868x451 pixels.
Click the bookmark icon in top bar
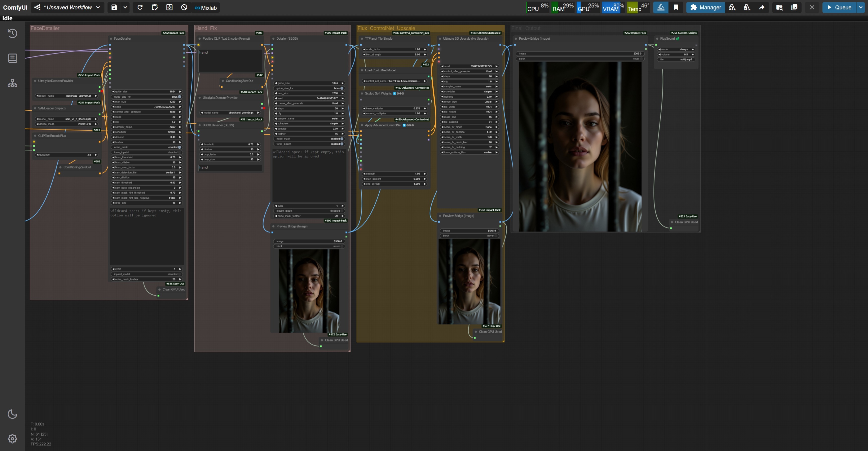[x=676, y=7]
